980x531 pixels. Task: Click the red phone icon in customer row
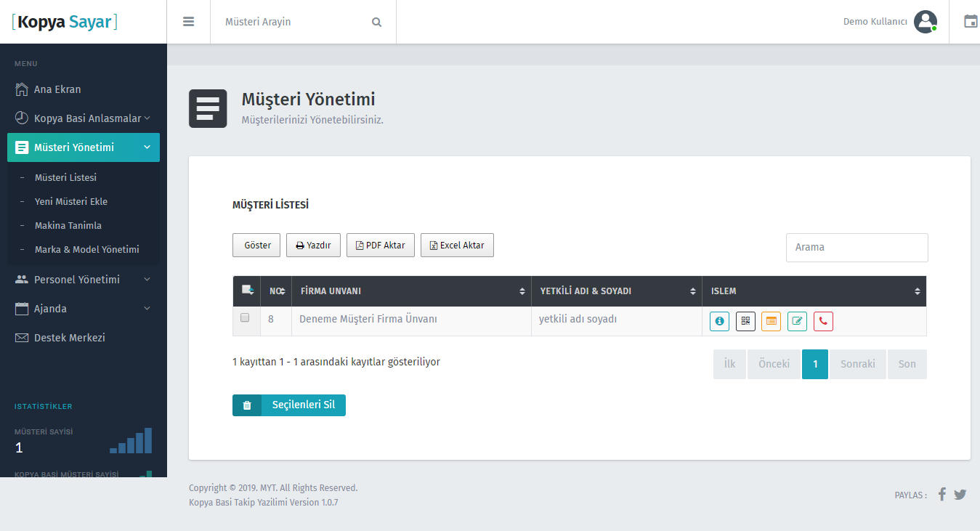[823, 321]
